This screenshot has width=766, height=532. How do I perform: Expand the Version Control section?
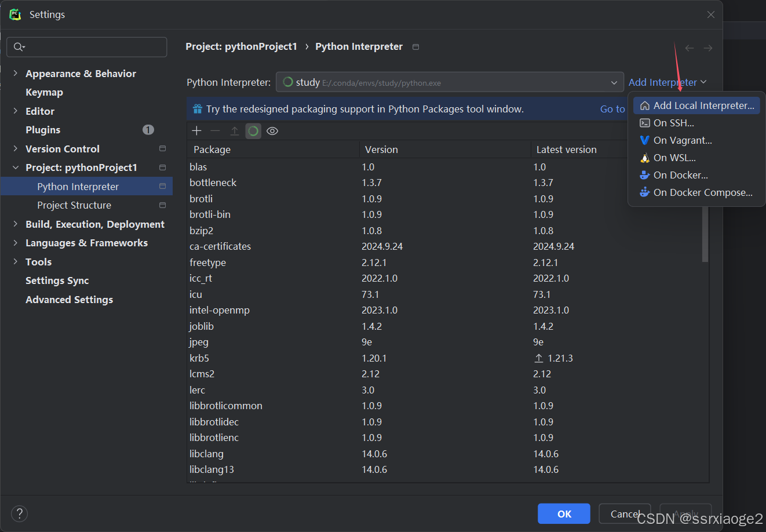(16, 149)
